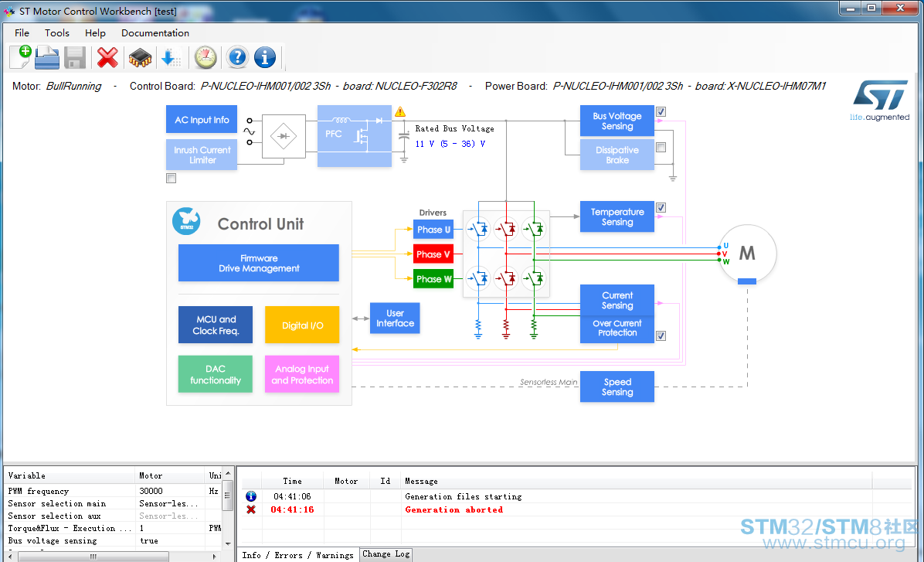Click the scroll right arrow in variable panel

pyautogui.click(x=215, y=557)
